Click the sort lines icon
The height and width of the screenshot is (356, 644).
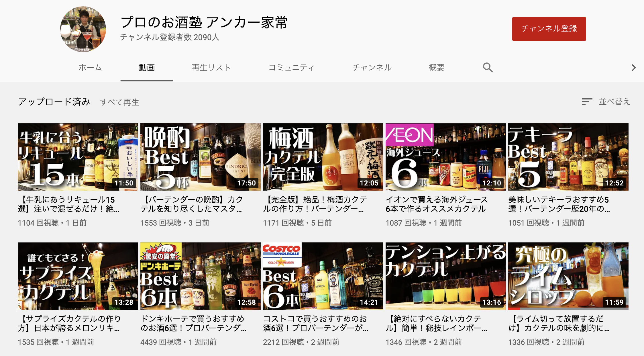(587, 102)
